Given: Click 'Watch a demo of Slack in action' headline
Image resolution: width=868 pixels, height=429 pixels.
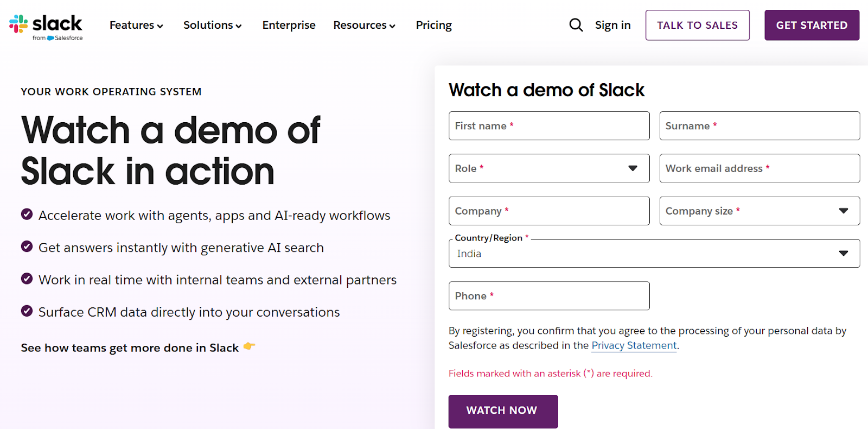Looking at the screenshot, I should (171, 151).
